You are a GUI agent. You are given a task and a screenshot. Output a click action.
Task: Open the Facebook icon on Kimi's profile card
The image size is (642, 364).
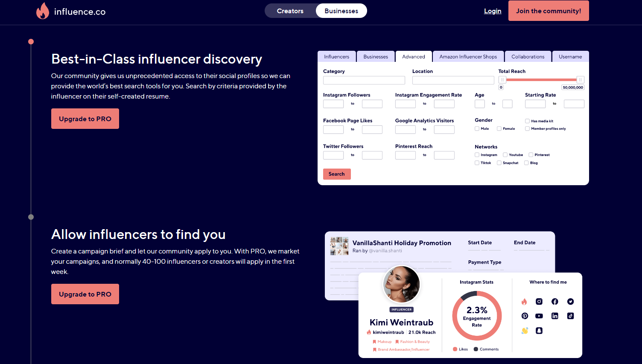tap(554, 301)
